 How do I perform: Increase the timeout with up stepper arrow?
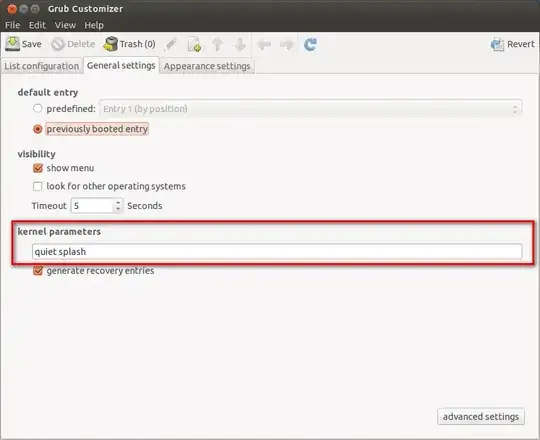pyautogui.click(x=118, y=202)
